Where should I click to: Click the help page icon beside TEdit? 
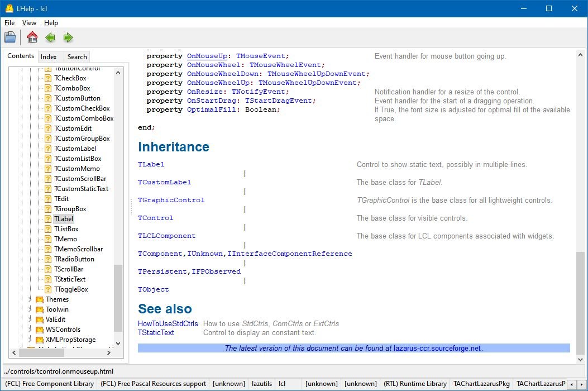[48, 199]
